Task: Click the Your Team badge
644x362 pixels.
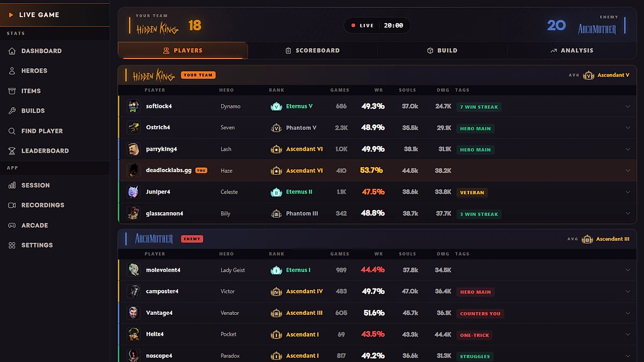Action: [x=198, y=75]
